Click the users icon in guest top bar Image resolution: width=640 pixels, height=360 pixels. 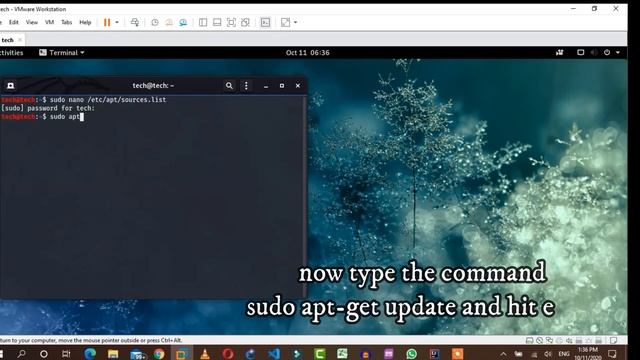560,53
